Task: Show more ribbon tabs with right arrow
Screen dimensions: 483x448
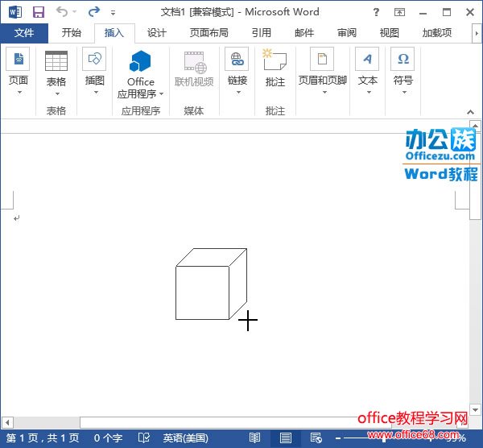Action: (x=477, y=33)
